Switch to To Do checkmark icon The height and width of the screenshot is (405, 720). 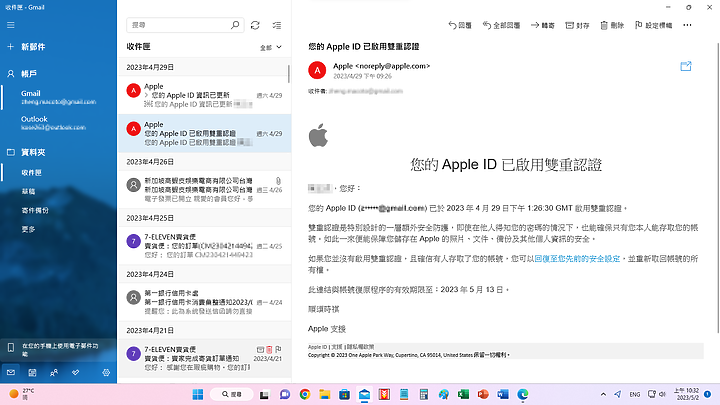pyautogui.click(x=75, y=372)
